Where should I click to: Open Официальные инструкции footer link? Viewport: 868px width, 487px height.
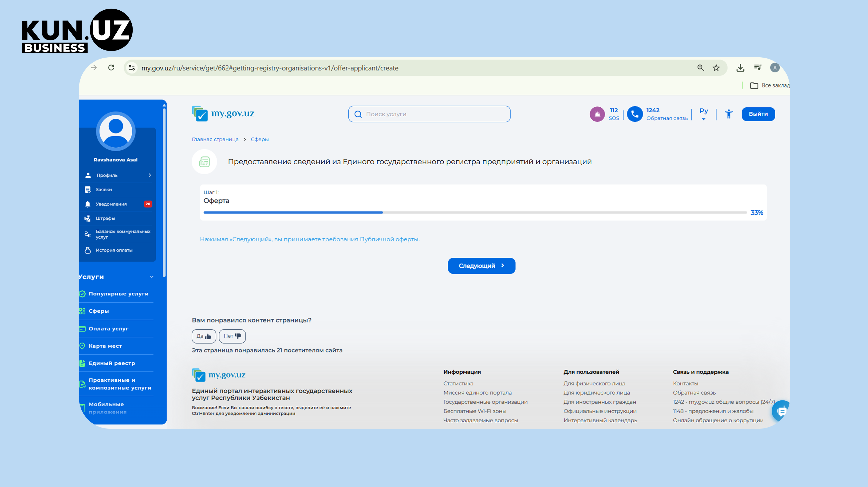pos(600,411)
